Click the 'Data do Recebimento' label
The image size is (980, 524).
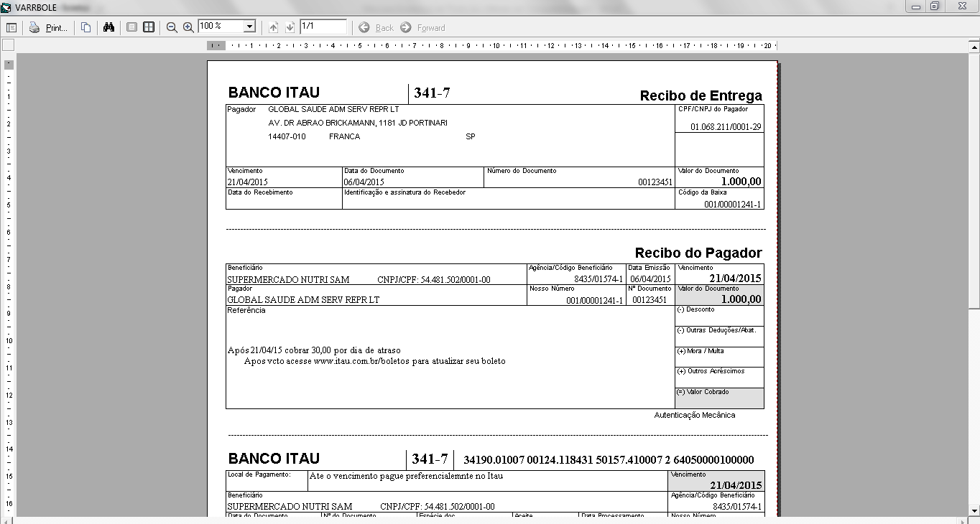[x=260, y=192]
